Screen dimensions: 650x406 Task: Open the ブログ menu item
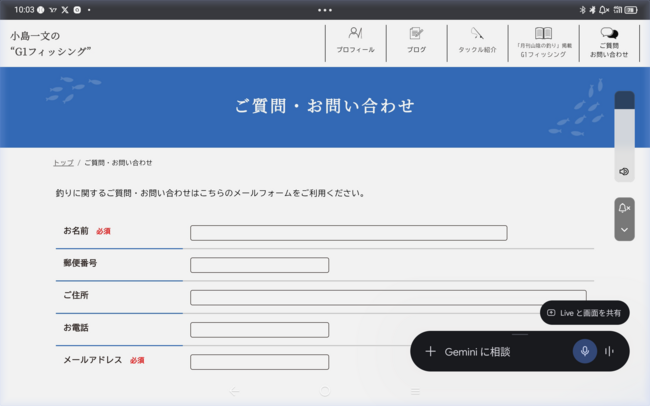point(416,41)
